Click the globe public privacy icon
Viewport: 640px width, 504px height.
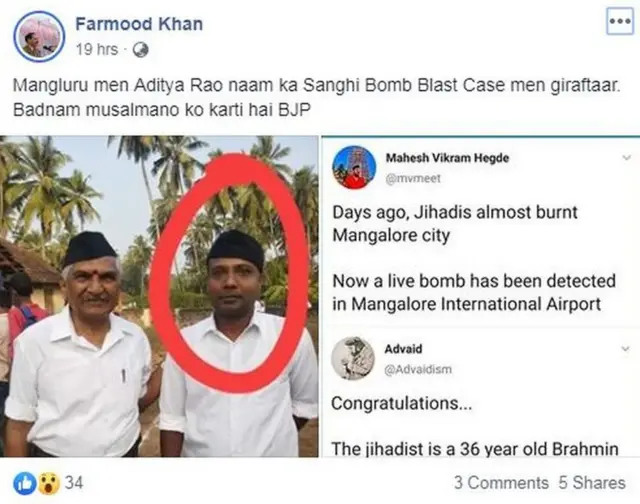point(140,48)
